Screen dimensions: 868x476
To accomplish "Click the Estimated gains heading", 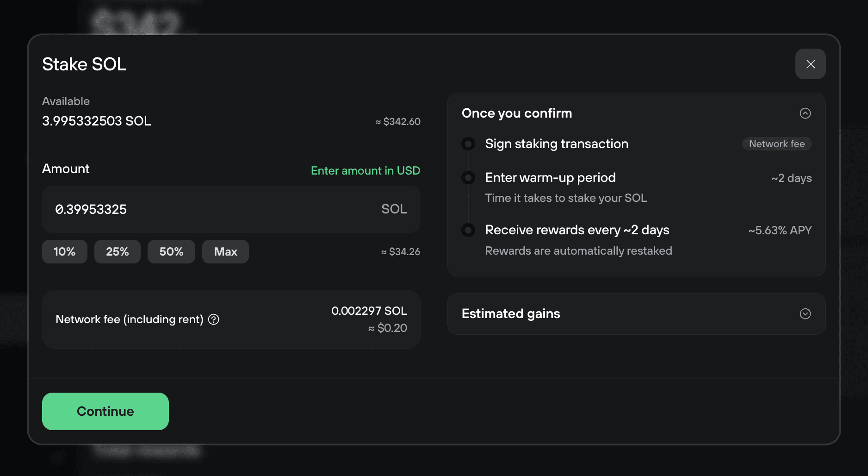I will point(511,314).
